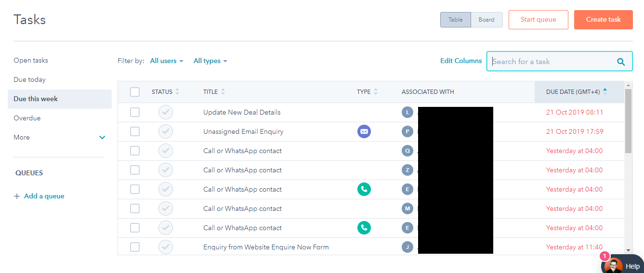The height and width of the screenshot is (273, 644).
Task: Switch to Board view
Action: point(486,20)
